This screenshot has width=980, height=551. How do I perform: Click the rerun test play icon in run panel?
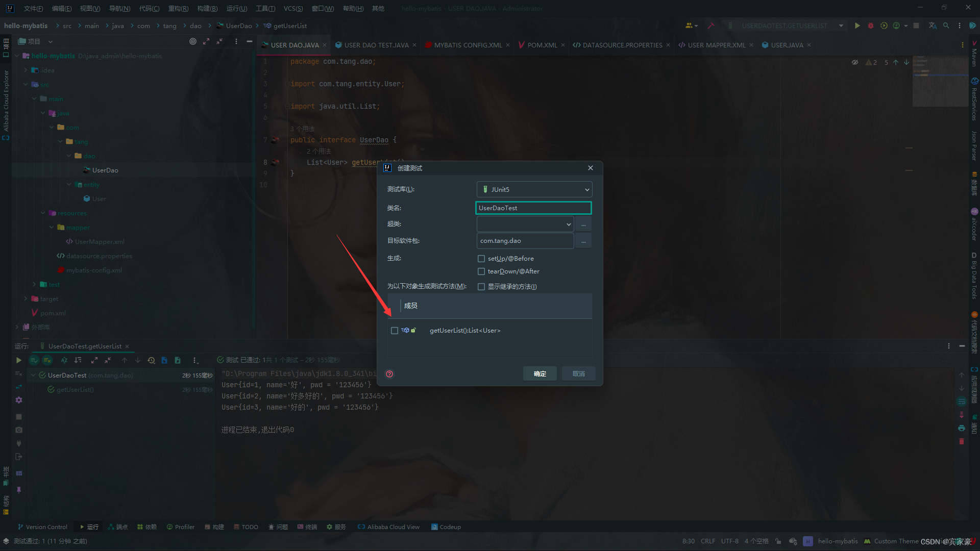tap(19, 360)
